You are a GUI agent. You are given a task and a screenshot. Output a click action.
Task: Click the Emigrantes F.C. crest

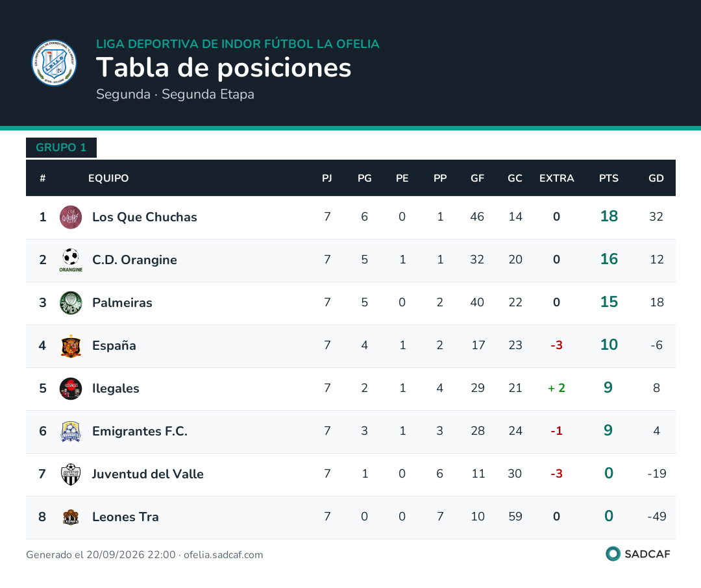[x=71, y=432]
